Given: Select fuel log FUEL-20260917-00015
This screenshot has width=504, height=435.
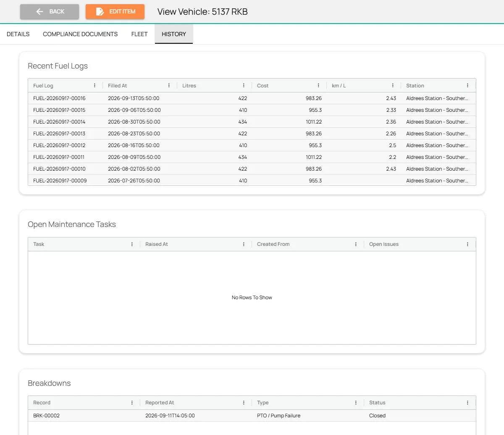Looking at the screenshot, I should click(59, 110).
